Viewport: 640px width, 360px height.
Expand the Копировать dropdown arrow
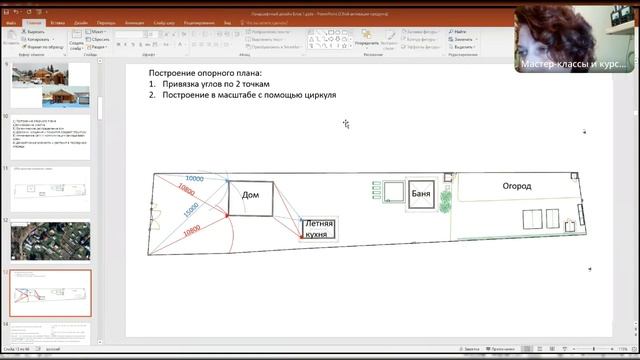tap(53, 39)
